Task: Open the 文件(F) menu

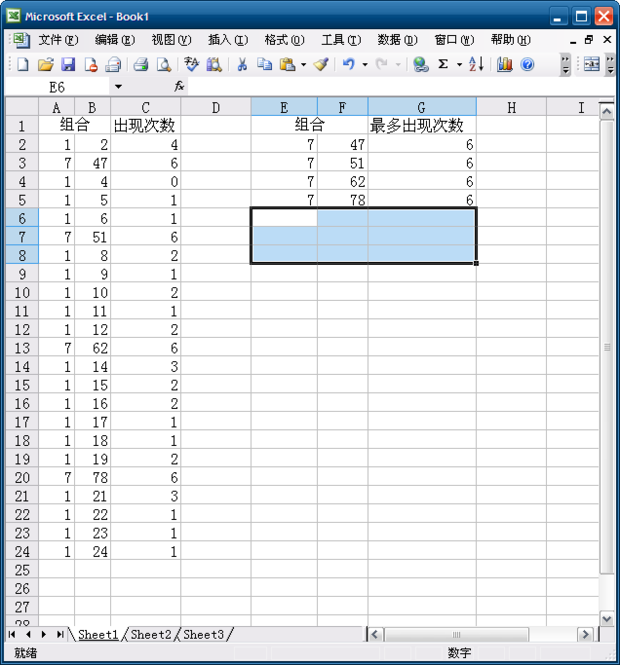Action: tap(58, 40)
